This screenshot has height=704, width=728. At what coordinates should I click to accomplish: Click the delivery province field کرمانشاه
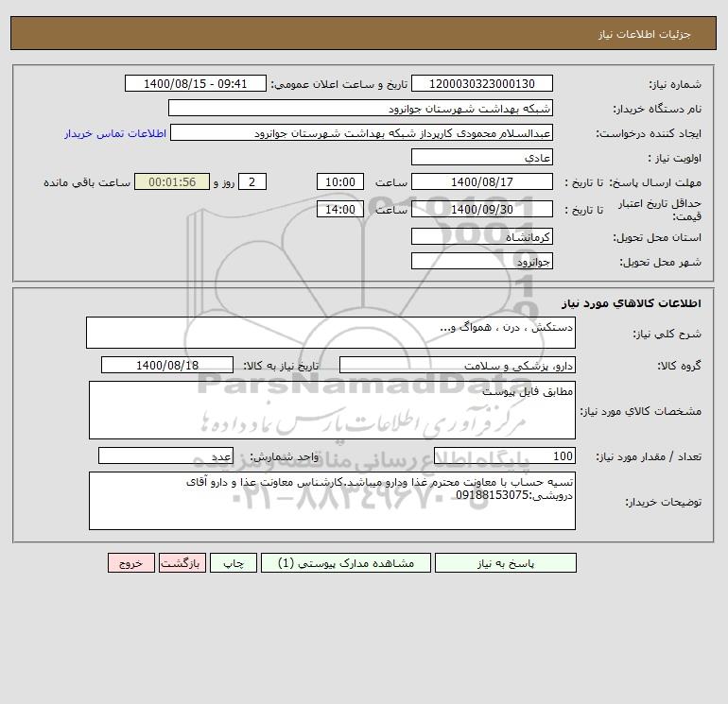pyautogui.click(x=482, y=236)
